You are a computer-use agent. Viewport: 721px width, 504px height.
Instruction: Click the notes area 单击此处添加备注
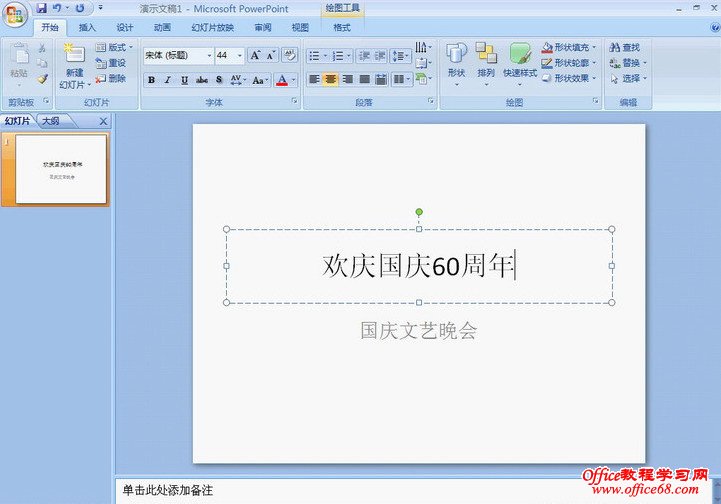pos(168,491)
